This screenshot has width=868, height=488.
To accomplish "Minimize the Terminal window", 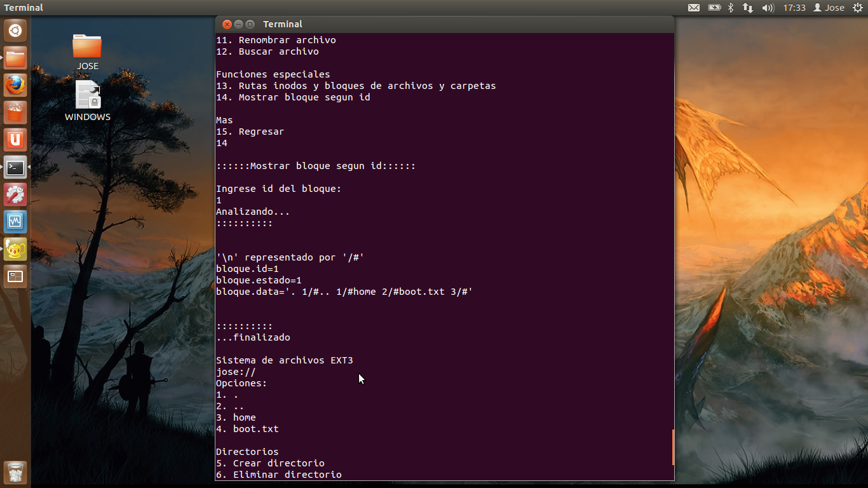I will tap(238, 24).
